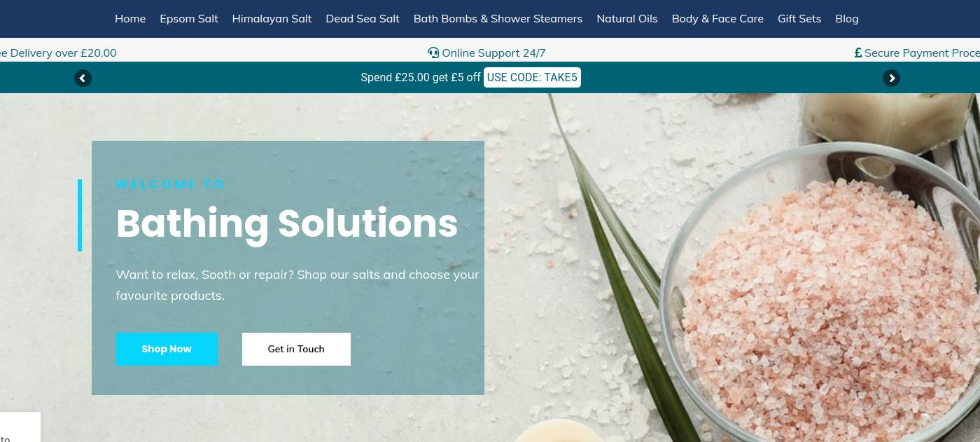Open the Epsom Salt menu

point(189,19)
